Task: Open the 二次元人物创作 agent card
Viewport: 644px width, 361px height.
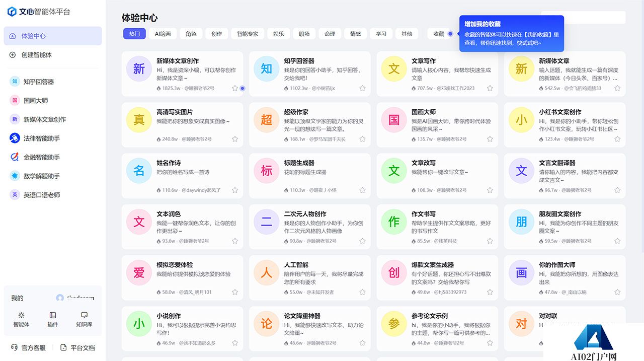Action: [x=310, y=227]
